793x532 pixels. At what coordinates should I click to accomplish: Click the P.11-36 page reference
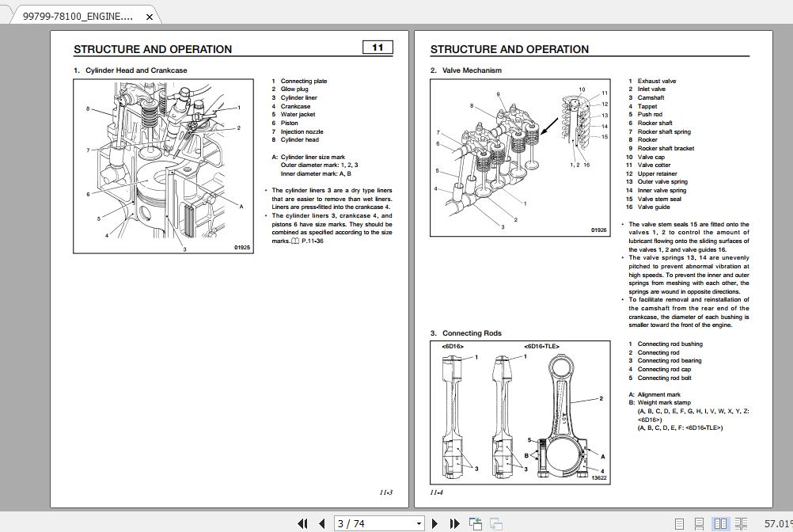312,241
